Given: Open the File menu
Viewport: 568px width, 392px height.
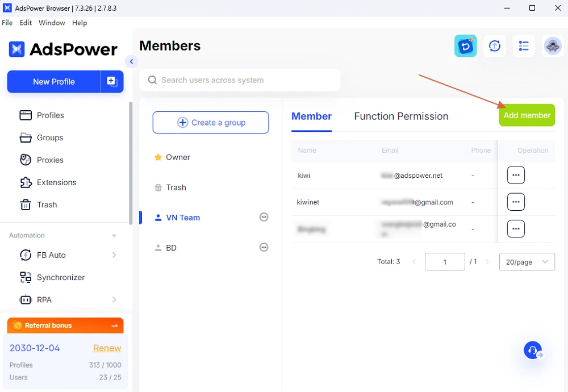Looking at the screenshot, I should point(7,23).
